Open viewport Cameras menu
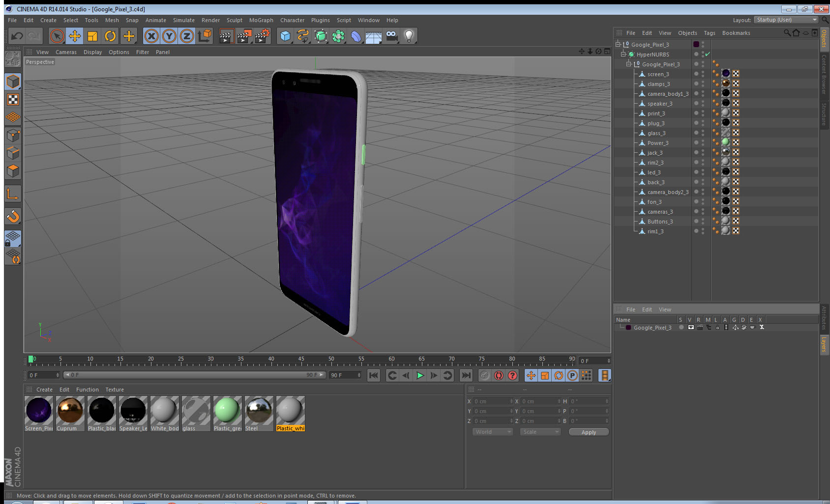The width and height of the screenshot is (830, 504). pos(66,52)
